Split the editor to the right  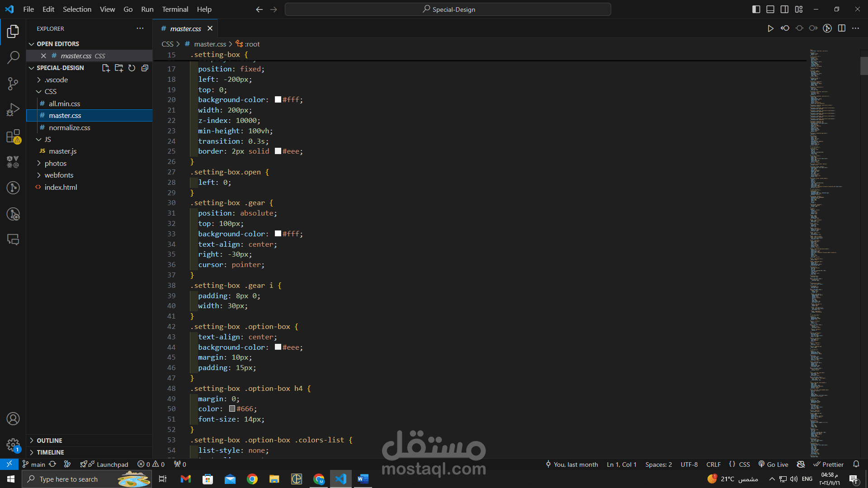pos(841,28)
